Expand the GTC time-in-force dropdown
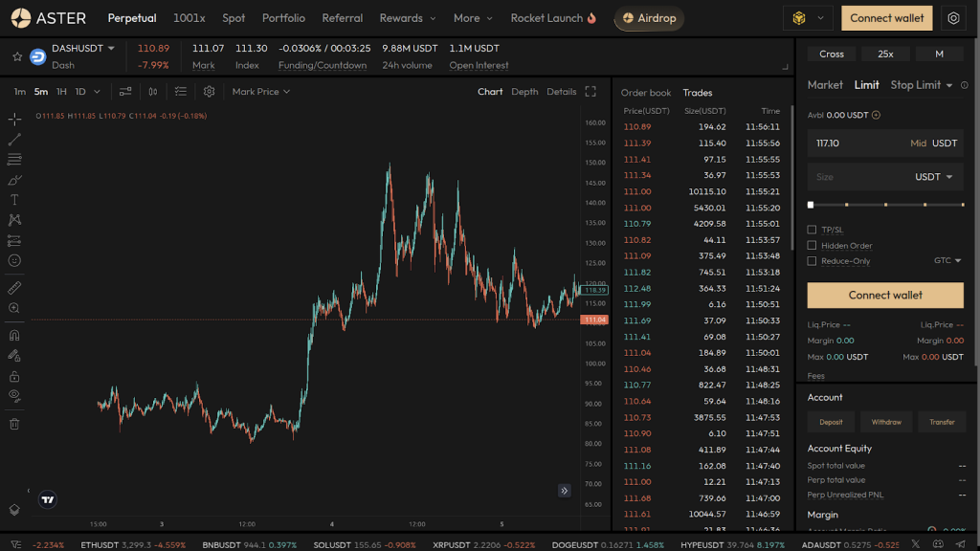 tap(947, 260)
